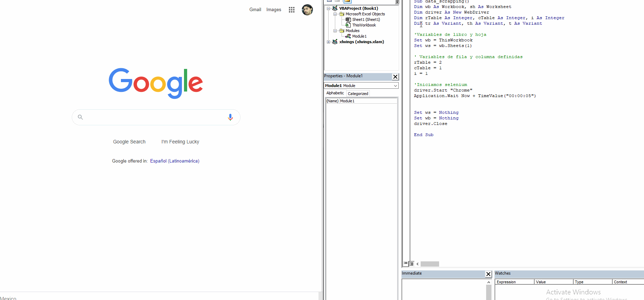Click the Microsoft Excel Objects folder icon

click(x=342, y=14)
